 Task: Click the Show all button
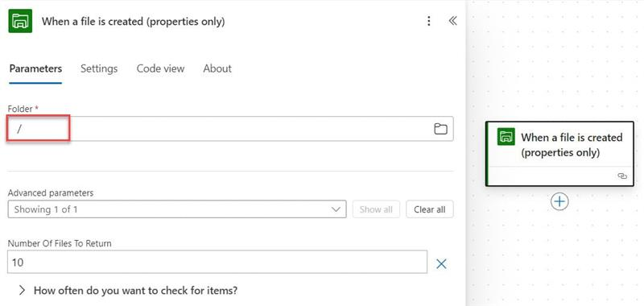(376, 209)
